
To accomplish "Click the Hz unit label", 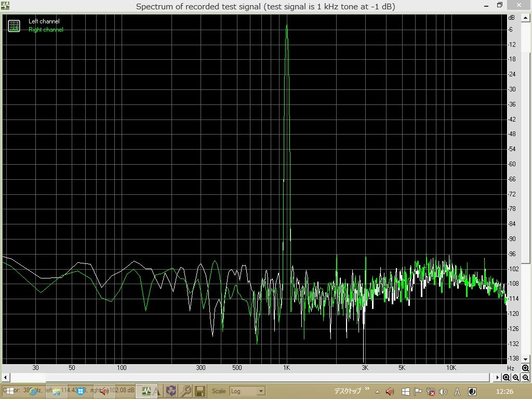I will click(x=511, y=368).
